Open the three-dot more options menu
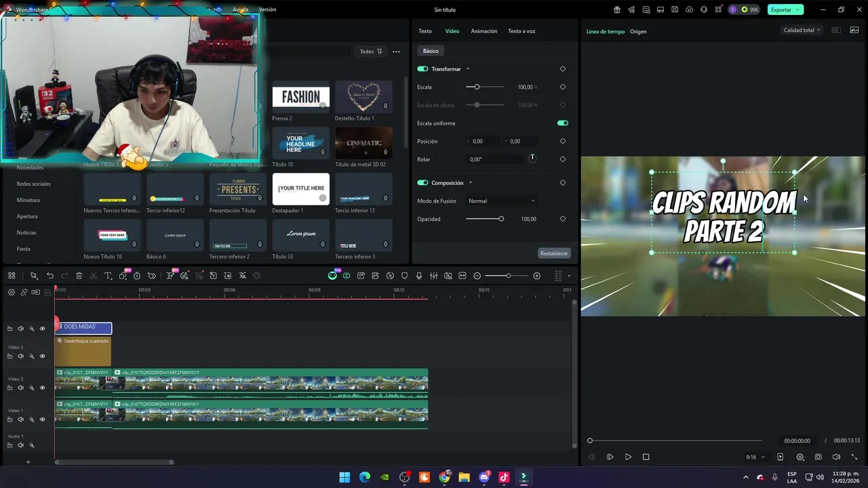The width and height of the screenshot is (868, 488). (396, 52)
